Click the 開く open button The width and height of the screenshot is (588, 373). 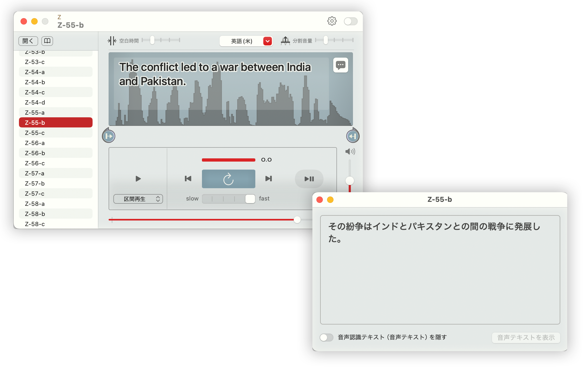pos(28,41)
